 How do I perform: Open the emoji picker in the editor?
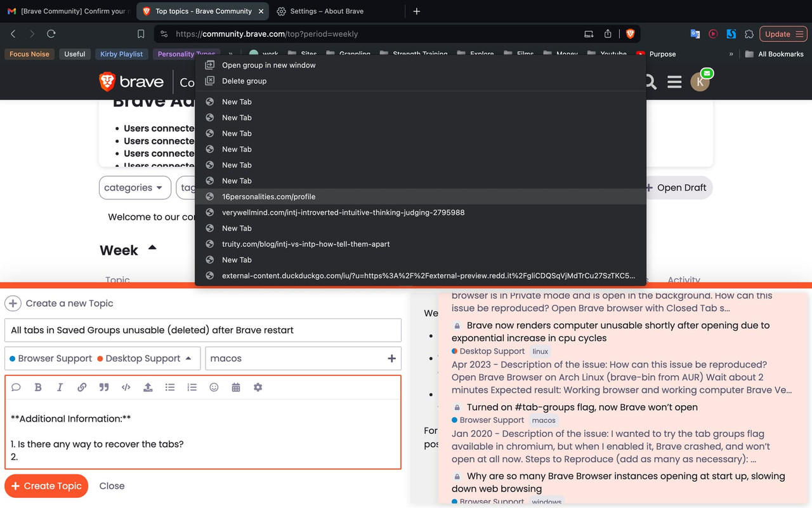214,387
